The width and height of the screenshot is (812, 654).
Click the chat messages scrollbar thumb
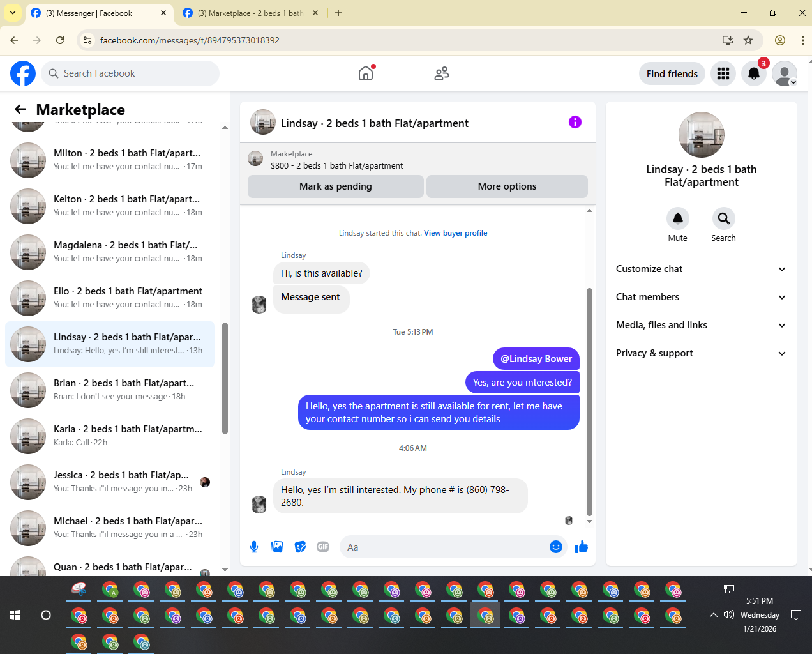[589, 401]
